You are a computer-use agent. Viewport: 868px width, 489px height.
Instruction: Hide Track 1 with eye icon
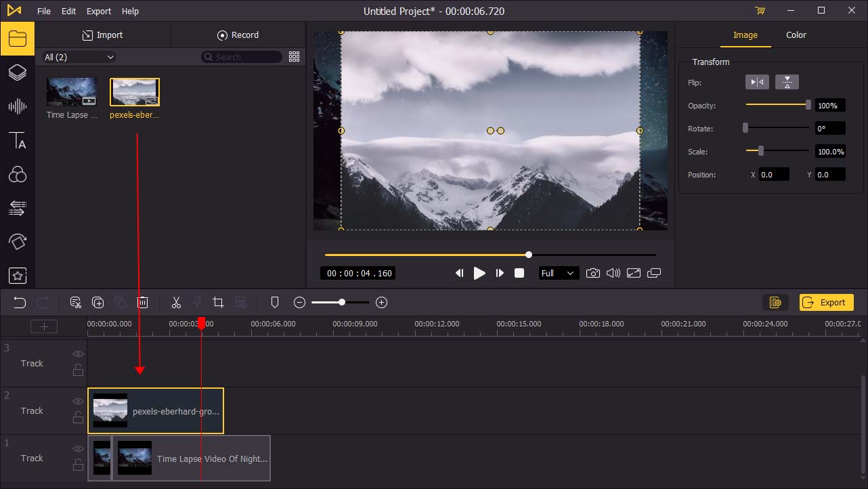(x=79, y=449)
